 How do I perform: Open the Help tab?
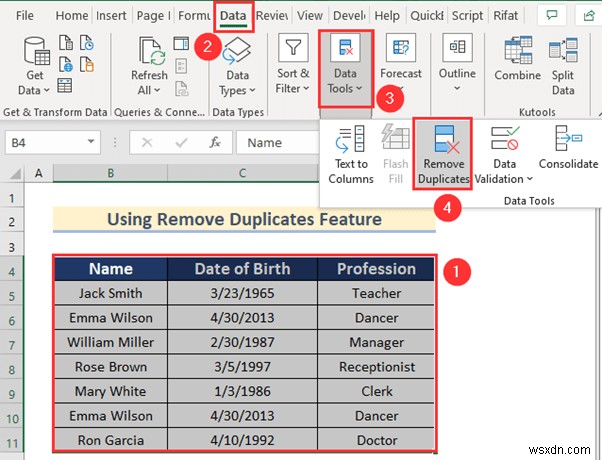click(387, 16)
